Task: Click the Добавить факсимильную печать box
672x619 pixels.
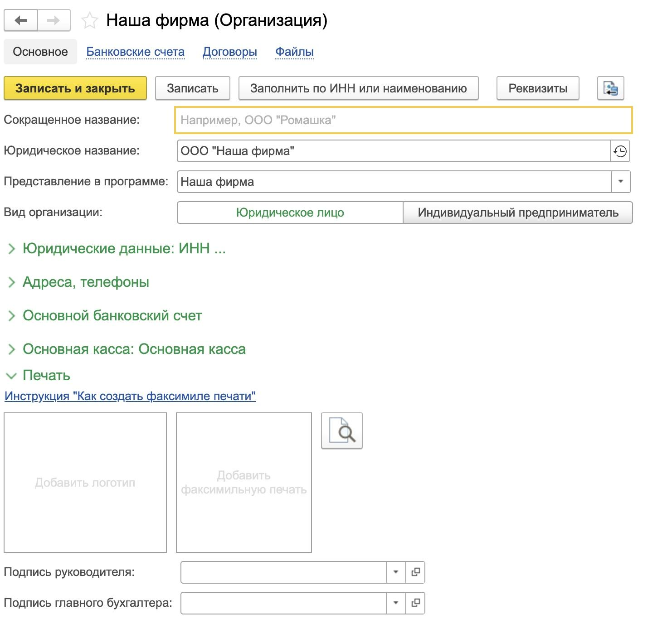Action: (244, 483)
